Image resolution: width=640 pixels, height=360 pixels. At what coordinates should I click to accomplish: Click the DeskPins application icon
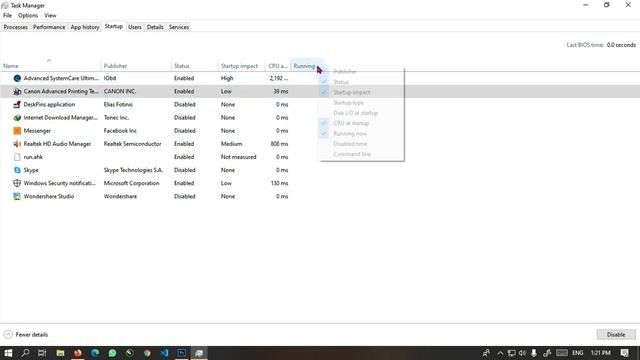(17, 104)
